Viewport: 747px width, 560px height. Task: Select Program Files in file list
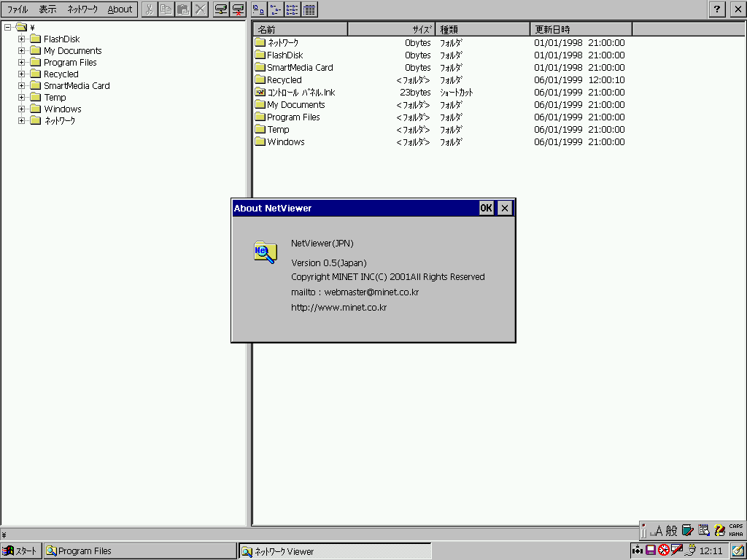293,117
